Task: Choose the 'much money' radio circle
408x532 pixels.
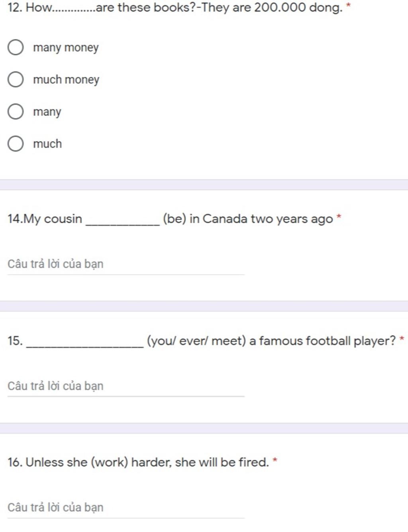Action: pos(16,79)
